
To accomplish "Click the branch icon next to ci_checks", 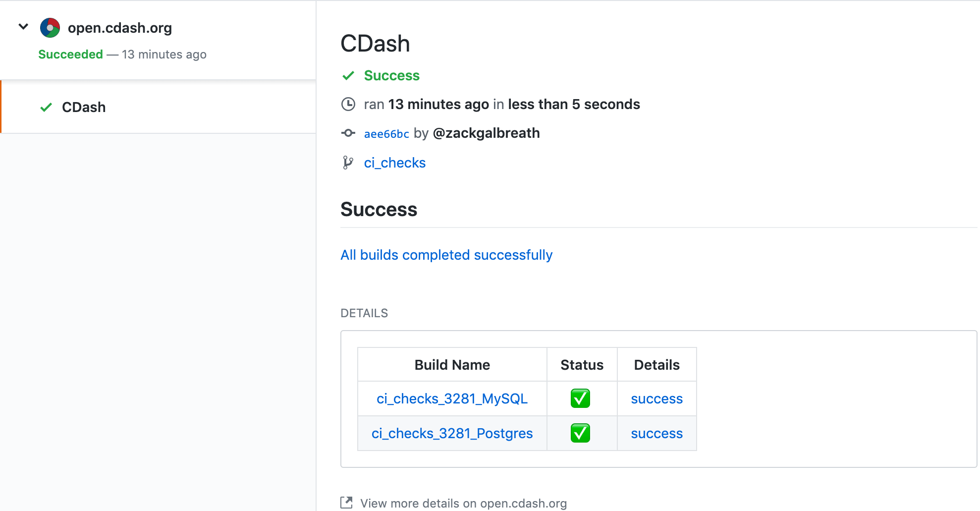I will tap(349, 163).
